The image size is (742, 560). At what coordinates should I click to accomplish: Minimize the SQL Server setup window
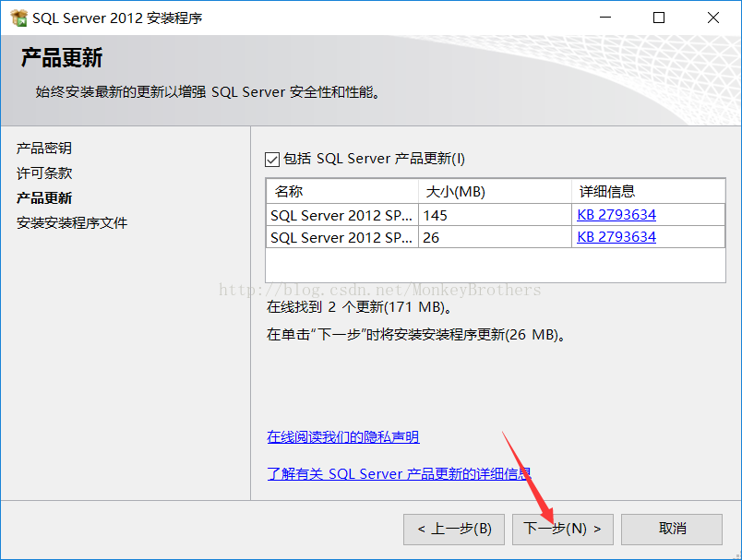pyautogui.click(x=605, y=18)
